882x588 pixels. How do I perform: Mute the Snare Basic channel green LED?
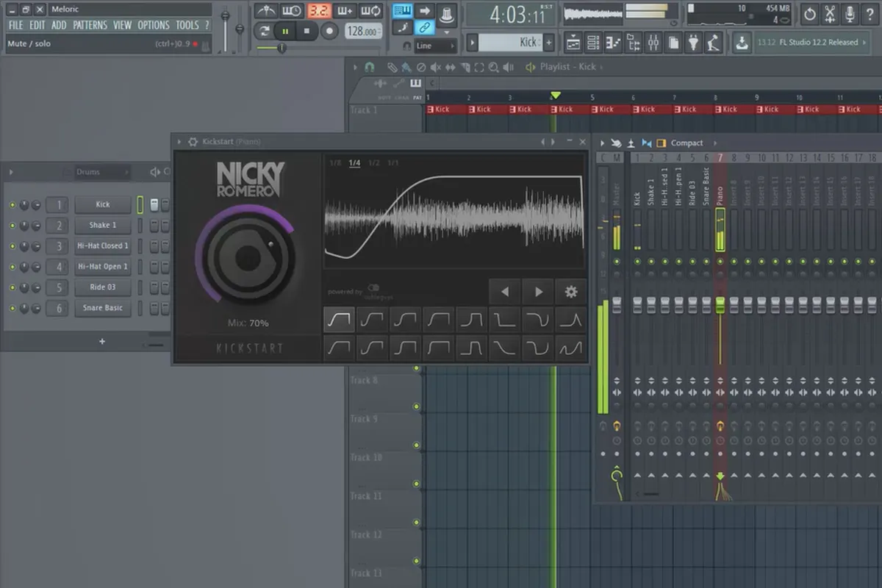tap(12, 308)
